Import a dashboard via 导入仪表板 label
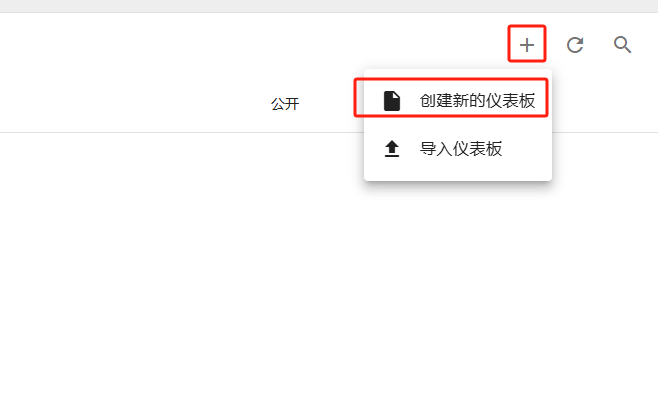 tap(461, 149)
